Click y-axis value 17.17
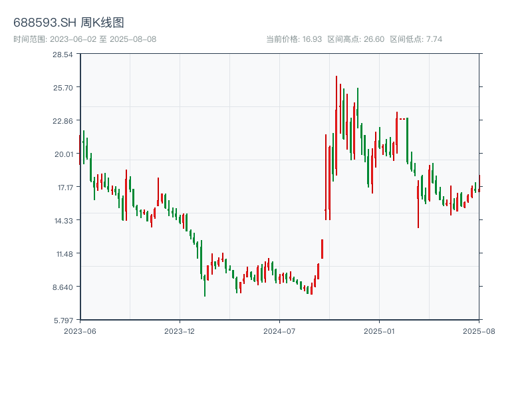 click(x=65, y=188)
